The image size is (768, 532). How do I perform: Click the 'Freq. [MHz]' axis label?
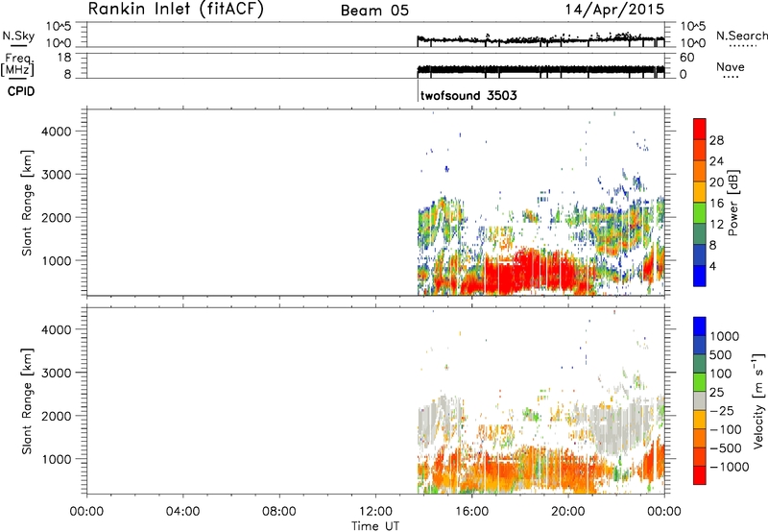pyautogui.click(x=18, y=64)
